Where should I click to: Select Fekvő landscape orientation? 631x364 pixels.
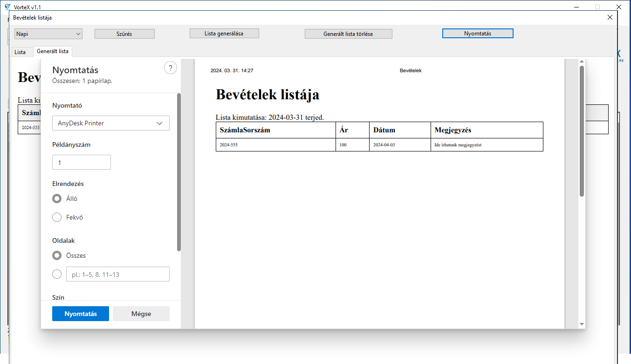[57, 217]
